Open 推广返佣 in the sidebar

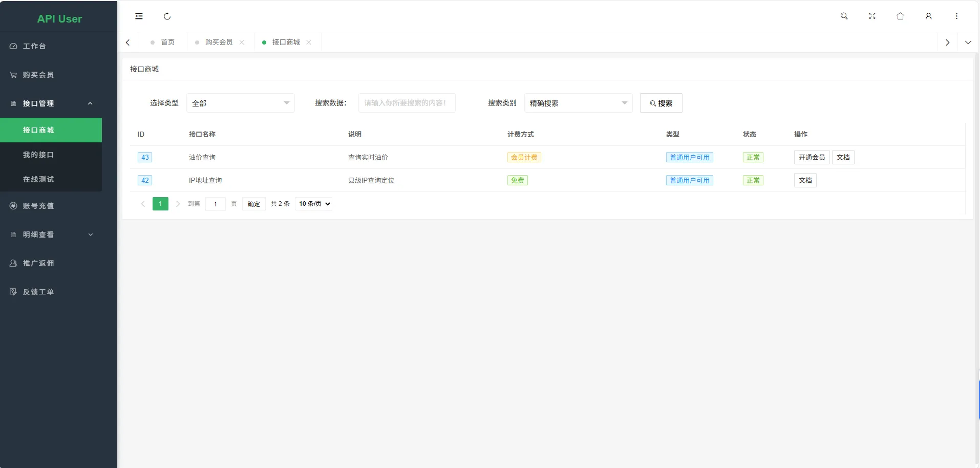coord(37,263)
